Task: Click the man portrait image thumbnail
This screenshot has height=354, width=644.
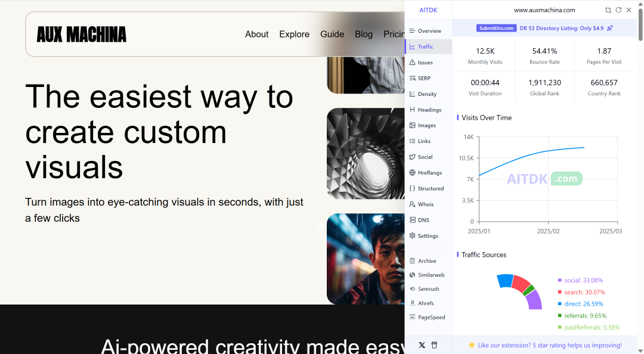Action: [x=366, y=259]
